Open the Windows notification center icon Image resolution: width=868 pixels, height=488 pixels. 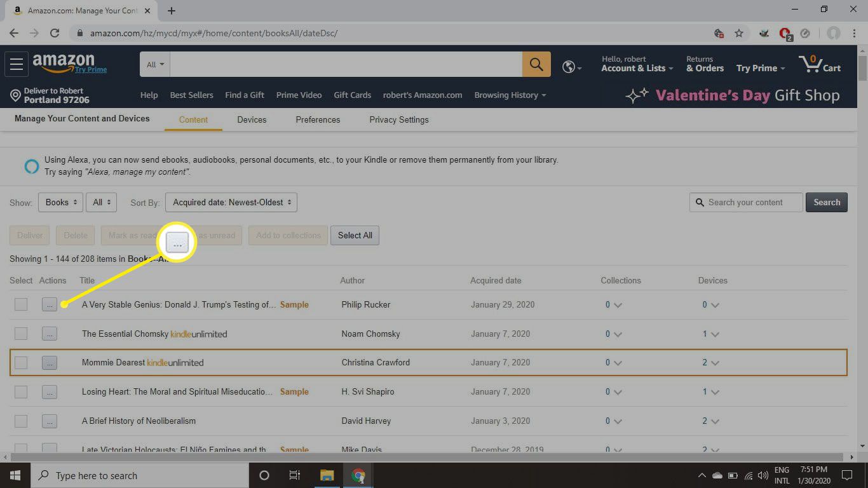click(x=847, y=475)
